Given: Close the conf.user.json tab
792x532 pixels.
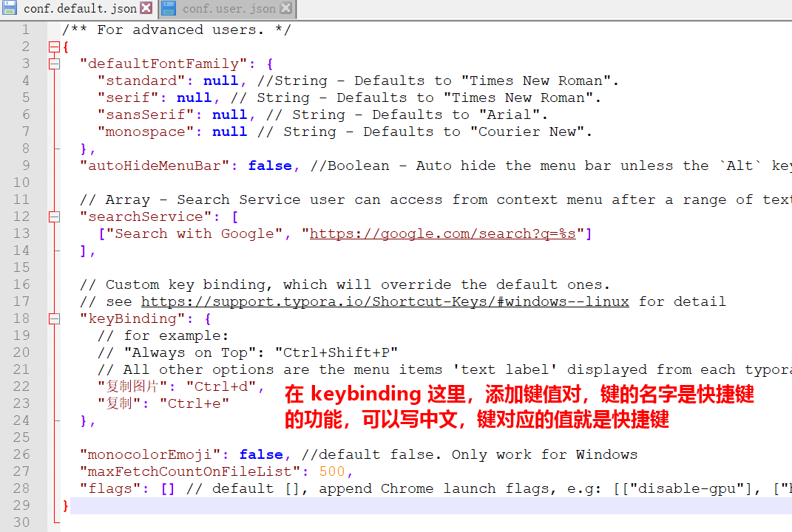Looking at the screenshot, I should coord(285,8).
